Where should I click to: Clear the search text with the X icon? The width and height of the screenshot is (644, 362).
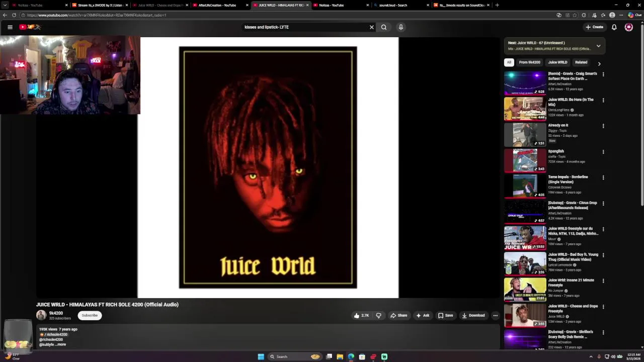pyautogui.click(x=372, y=27)
